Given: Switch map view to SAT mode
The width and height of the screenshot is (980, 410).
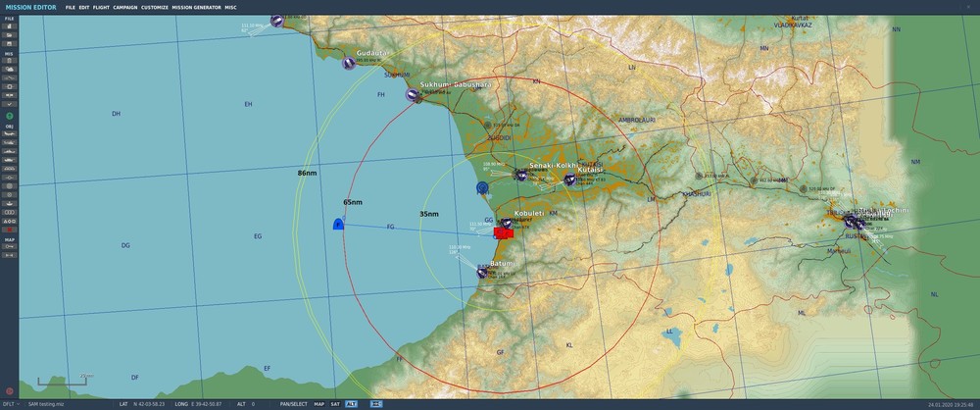Looking at the screenshot, I should (x=335, y=404).
